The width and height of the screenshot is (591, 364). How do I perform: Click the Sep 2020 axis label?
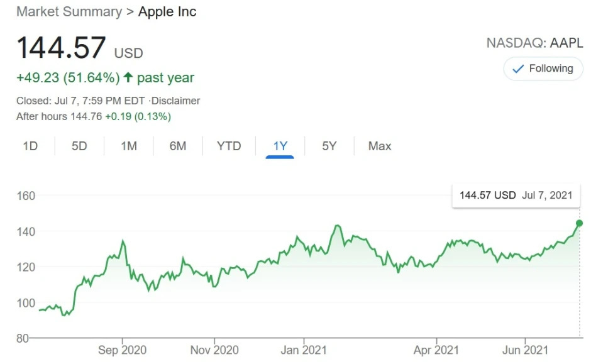(122, 350)
